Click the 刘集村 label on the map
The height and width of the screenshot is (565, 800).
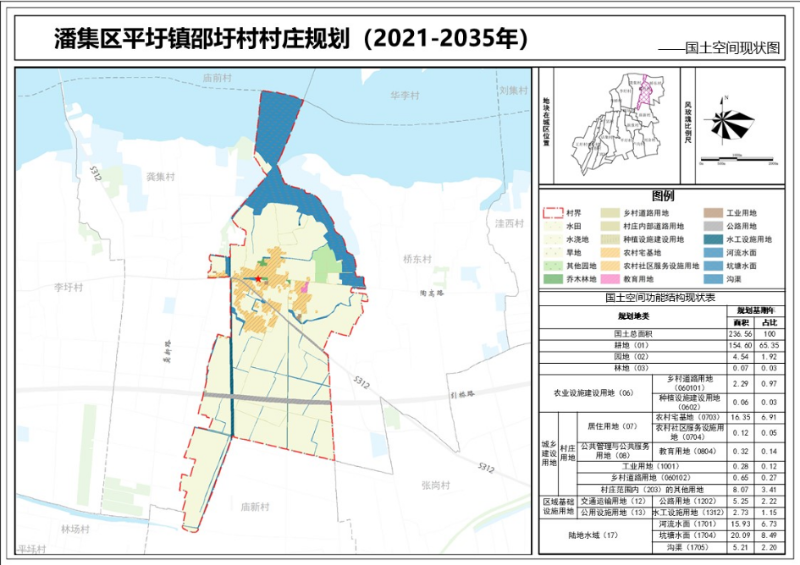point(513,90)
